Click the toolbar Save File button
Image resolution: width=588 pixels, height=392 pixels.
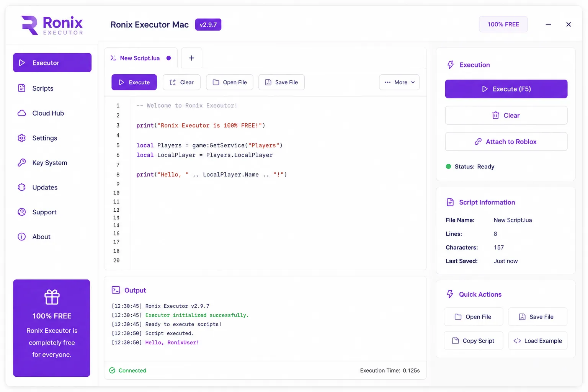tap(281, 82)
